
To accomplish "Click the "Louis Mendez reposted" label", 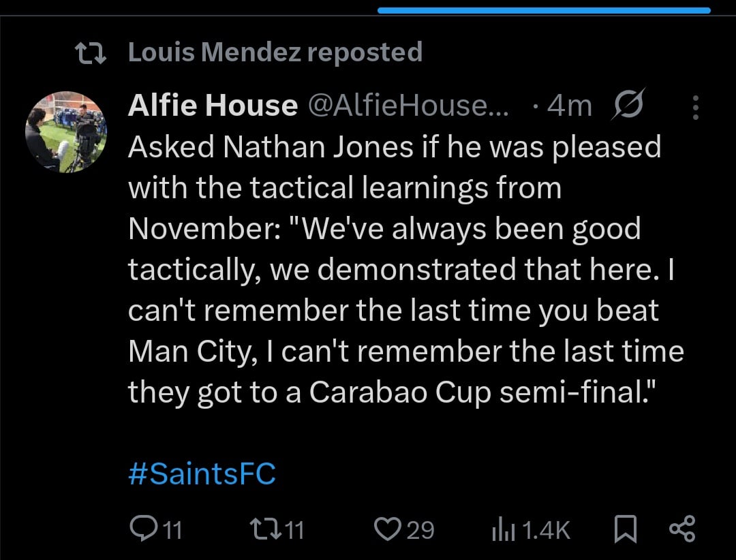I will pos(275,52).
